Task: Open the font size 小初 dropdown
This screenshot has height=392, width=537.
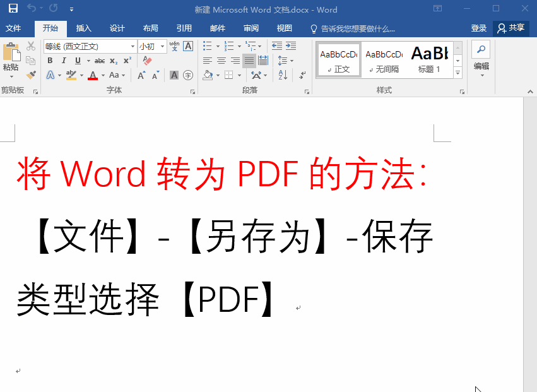Action: 163,46
